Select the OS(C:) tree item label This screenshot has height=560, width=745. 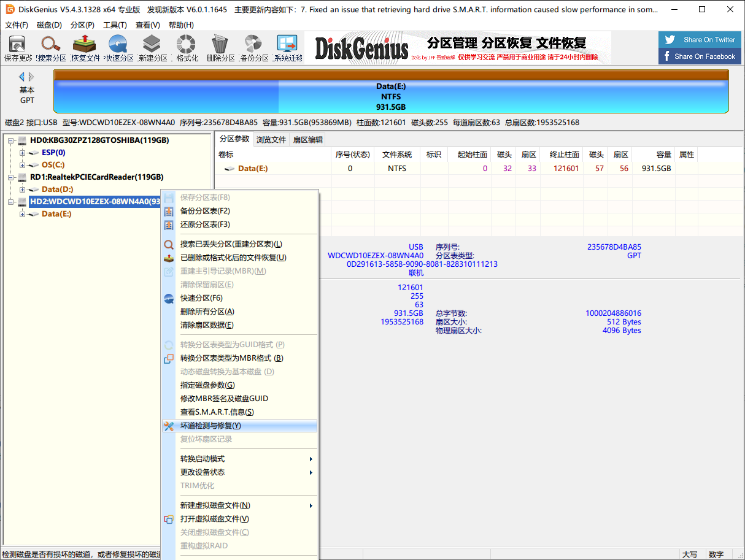(53, 165)
